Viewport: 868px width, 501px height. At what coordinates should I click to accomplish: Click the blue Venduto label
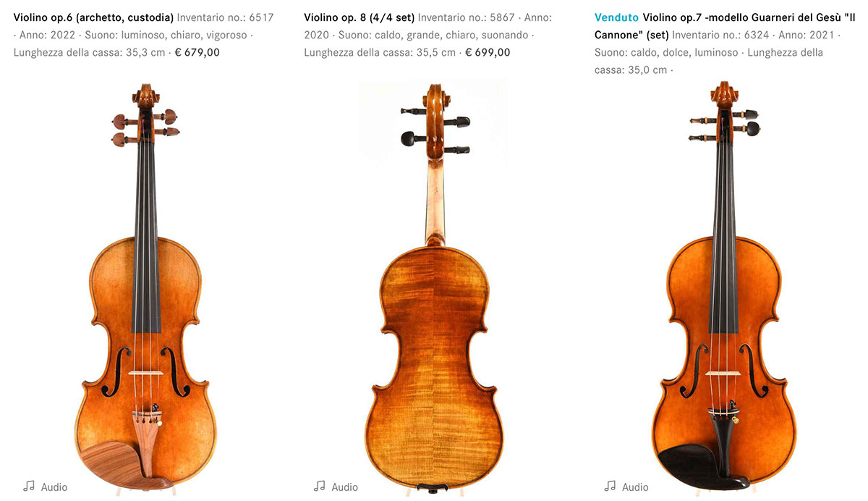coord(617,17)
